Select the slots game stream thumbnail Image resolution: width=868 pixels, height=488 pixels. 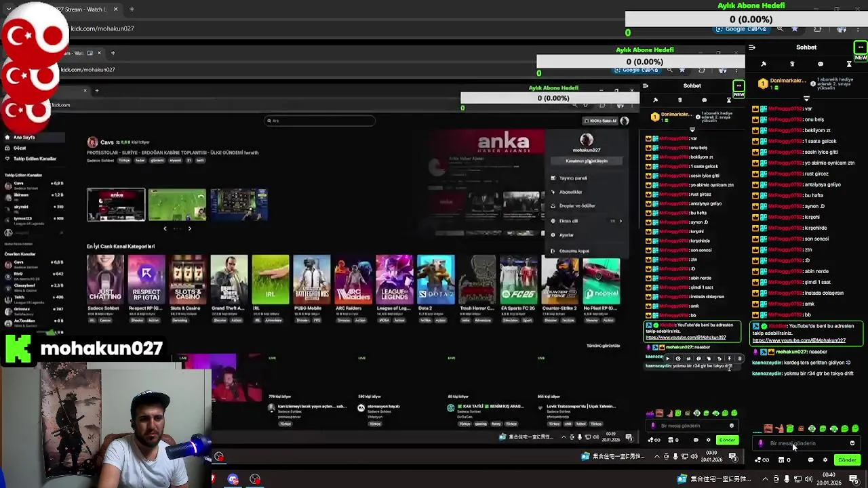click(239, 205)
